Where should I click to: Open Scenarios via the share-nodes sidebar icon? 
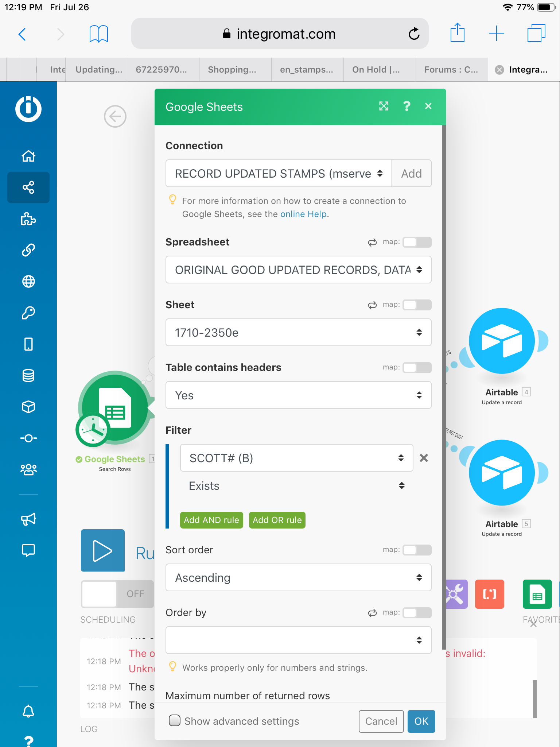click(28, 187)
